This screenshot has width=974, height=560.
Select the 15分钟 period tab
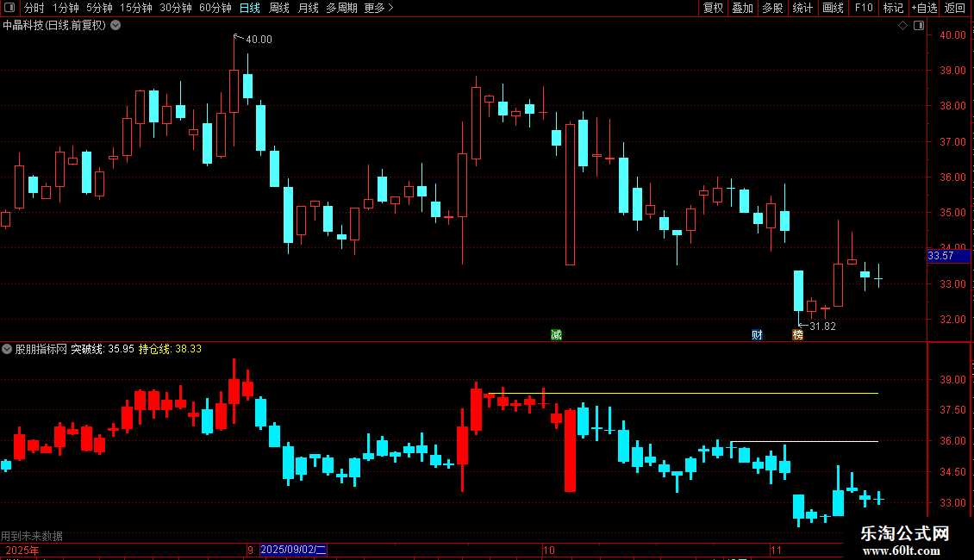[x=136, y=8]
